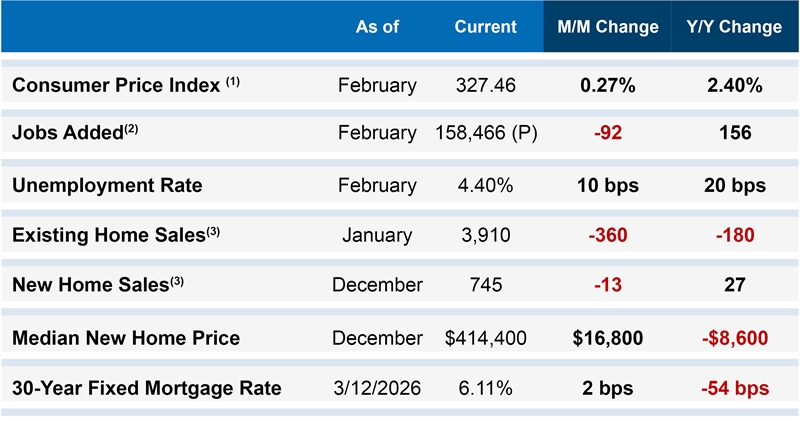Select the Current column header

click(485, 27)
